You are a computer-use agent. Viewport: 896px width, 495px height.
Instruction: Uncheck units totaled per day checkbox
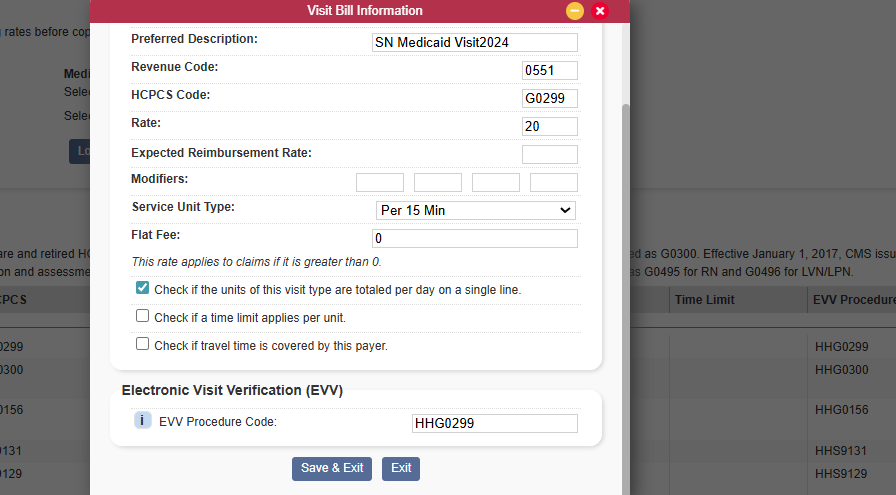pyautogui.click(x=143, y=288)
